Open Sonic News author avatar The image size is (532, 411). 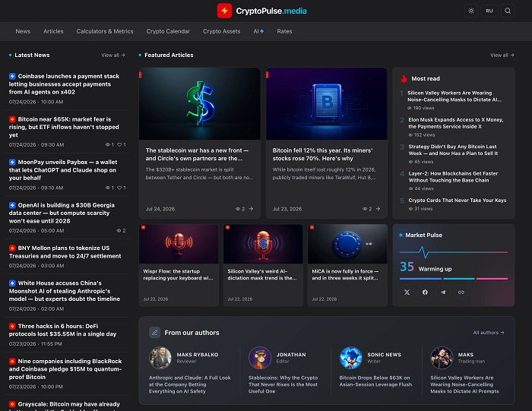(x=351, y=357)
